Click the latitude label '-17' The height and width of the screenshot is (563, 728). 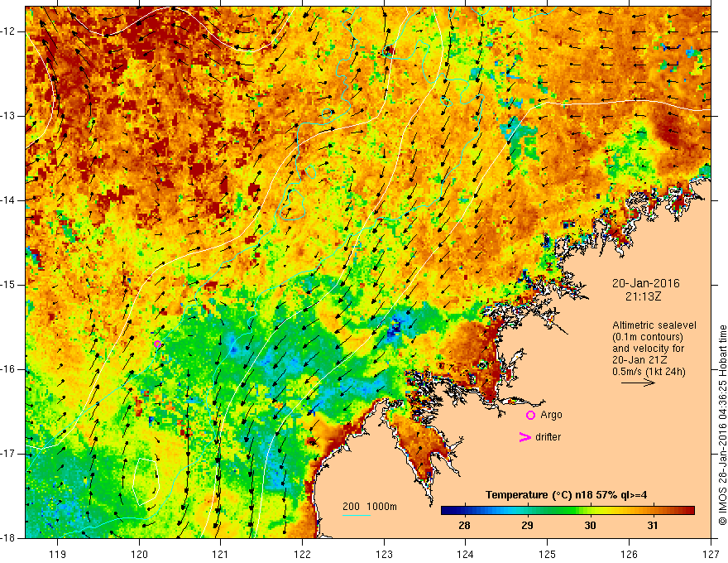pyautogui.click(x=8, y=454)
